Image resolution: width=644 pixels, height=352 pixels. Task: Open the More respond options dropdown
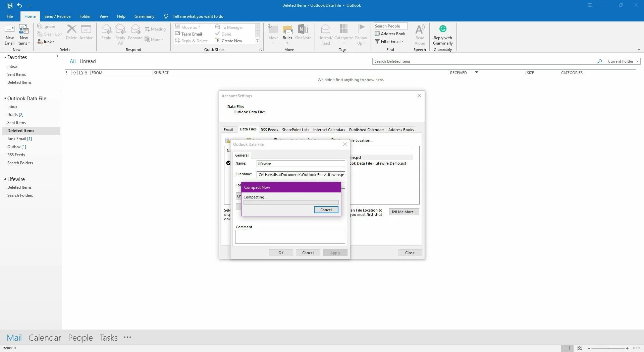(154, 39)
